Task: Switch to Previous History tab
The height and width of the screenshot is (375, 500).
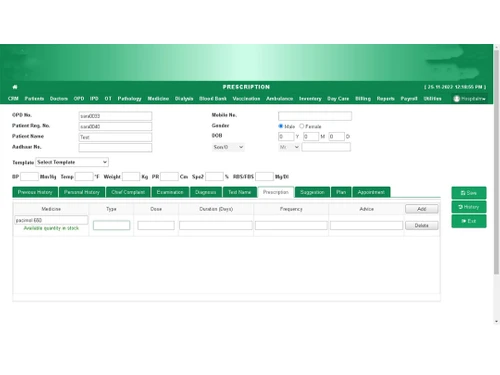Action: pyautogui.click(x=35, y=192)
